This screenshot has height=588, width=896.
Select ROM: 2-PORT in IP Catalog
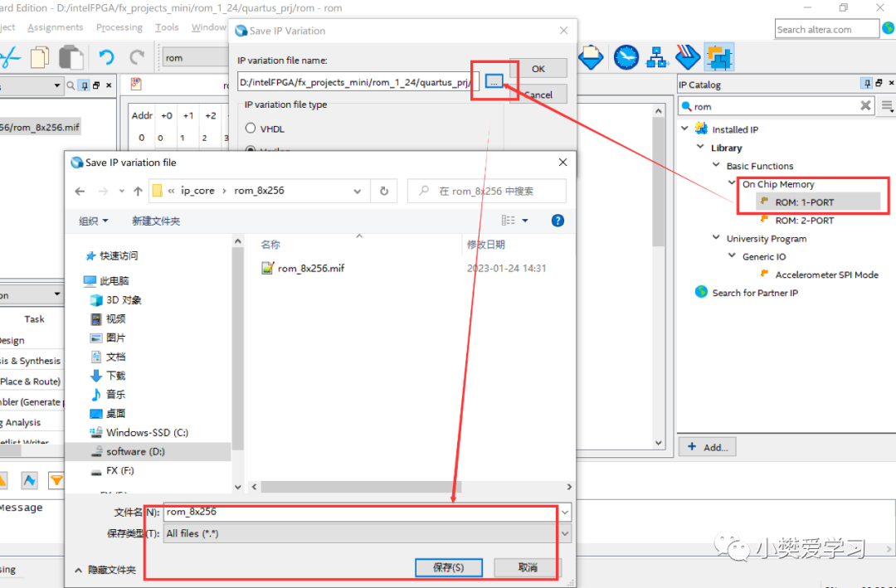[804, 221]
